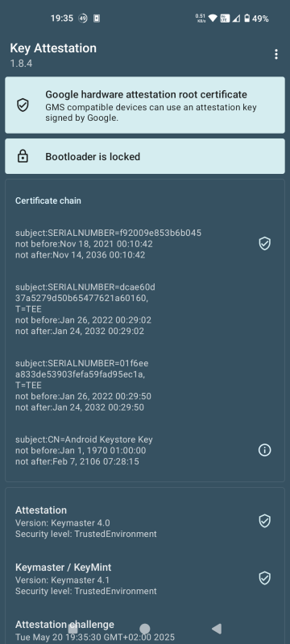
Task: Tap the Android back navigation triangle
Action: 217,629
